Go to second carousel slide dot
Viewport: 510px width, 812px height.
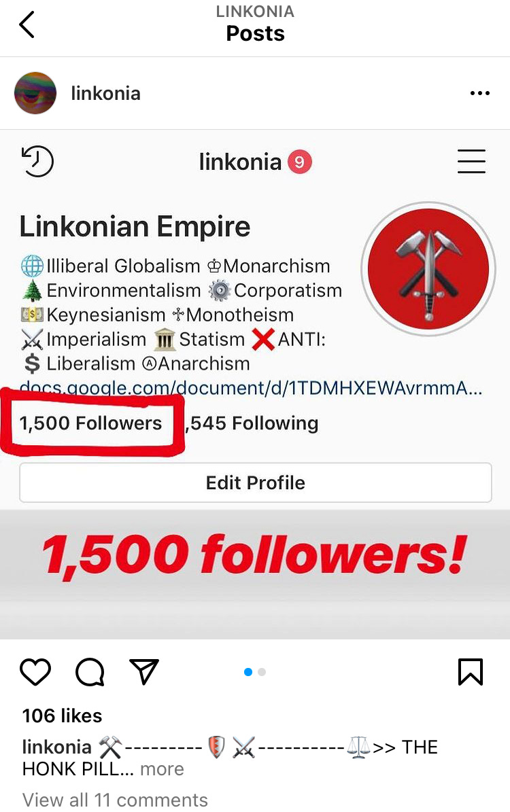pos(262,671)
